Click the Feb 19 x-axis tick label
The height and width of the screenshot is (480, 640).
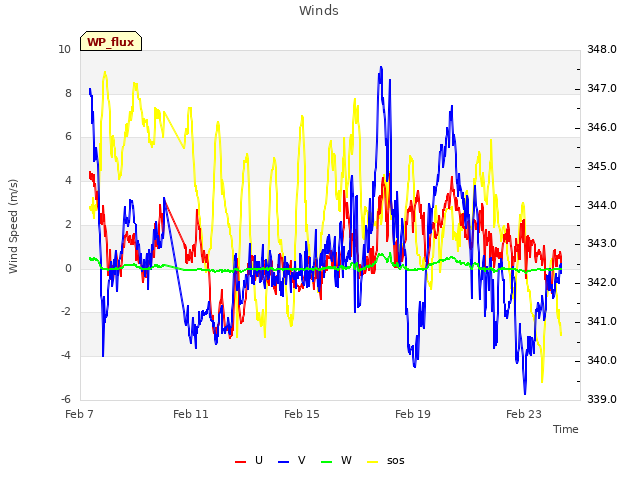(413, 414)
